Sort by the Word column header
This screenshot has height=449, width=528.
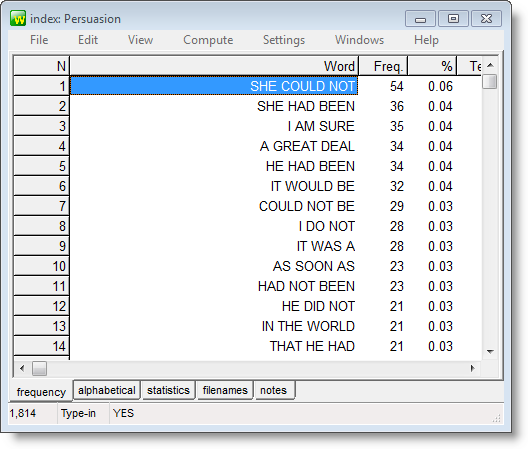pyautogui.click(x=214, y=66)
